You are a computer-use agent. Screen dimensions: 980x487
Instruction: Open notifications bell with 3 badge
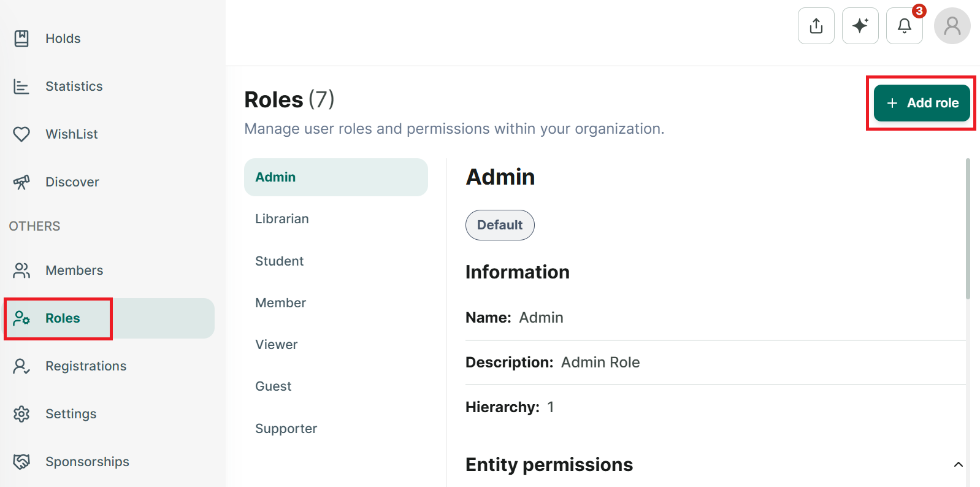905,26
